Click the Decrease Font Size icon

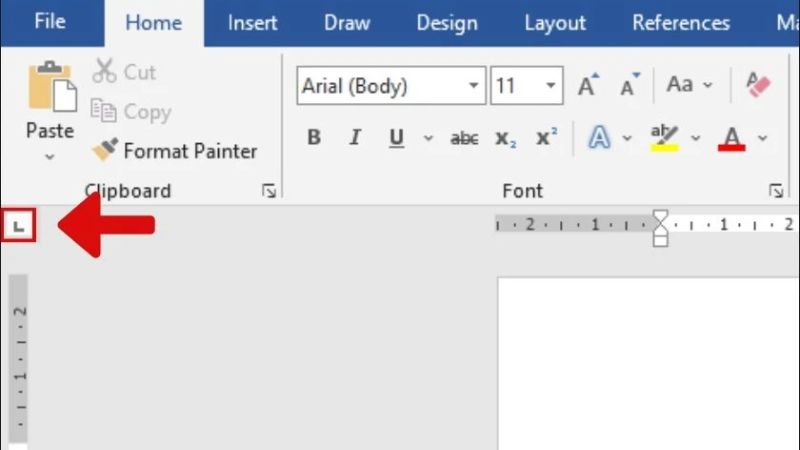point(630,85)
